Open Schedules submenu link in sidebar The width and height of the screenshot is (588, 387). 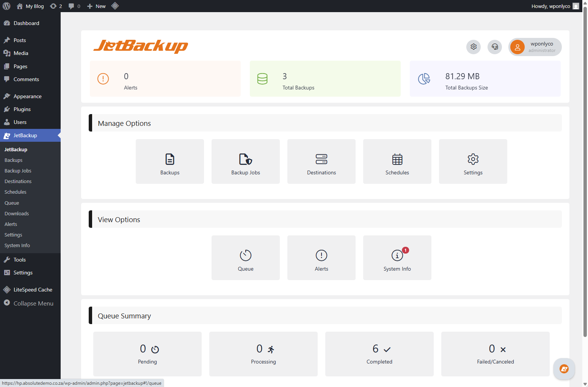(x=16, y=192)
